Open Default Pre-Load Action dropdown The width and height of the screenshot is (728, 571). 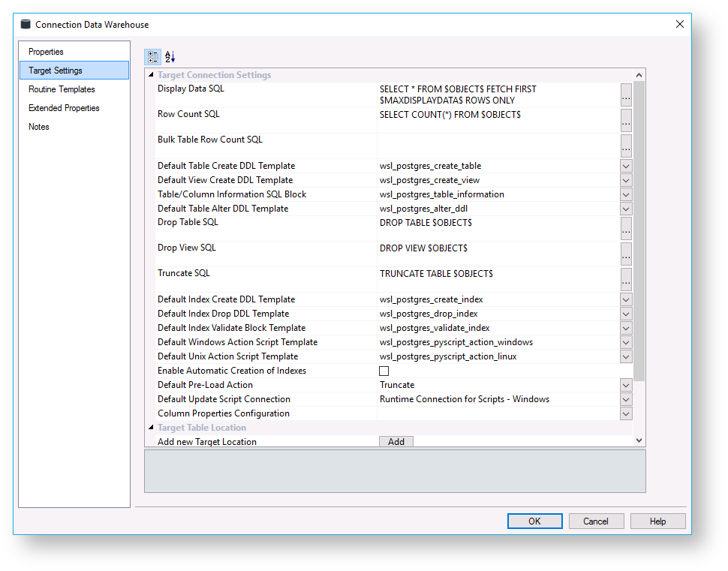point(626,386)
